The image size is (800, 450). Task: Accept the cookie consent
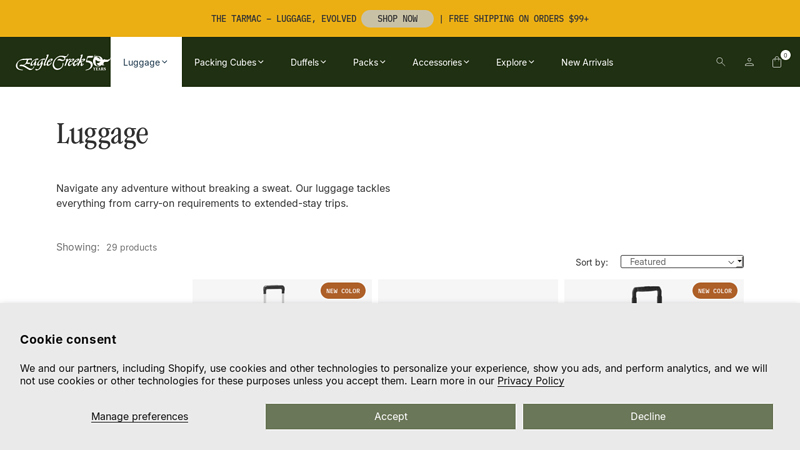click(x=390, y=416)
